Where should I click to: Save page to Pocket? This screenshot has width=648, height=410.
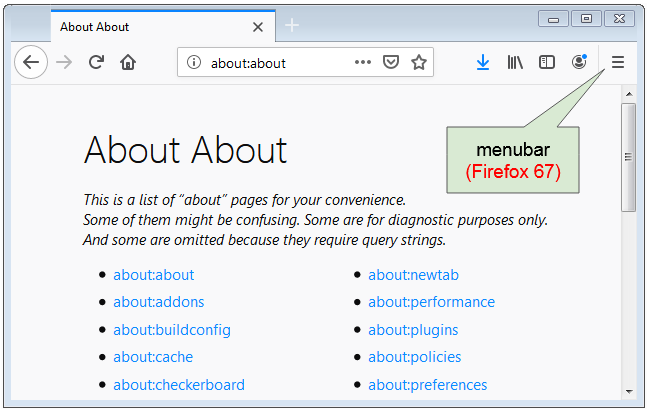tap(391, 62)
